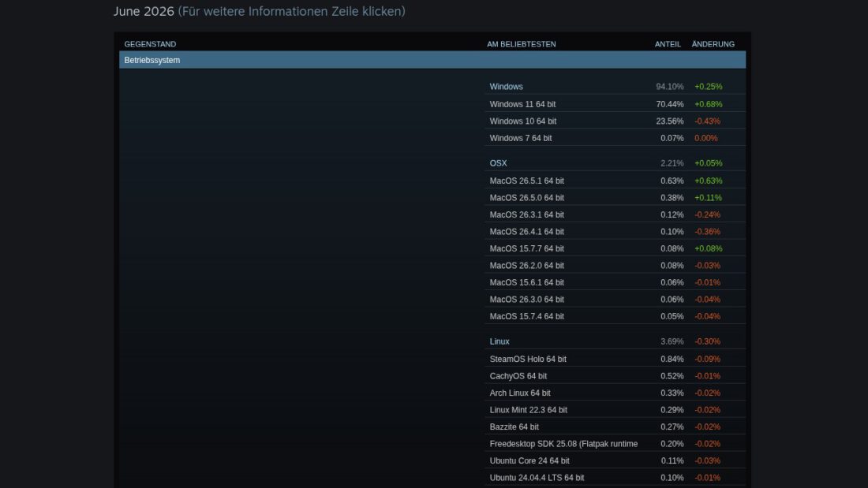The width and height of the screenshot is (868, 488).
Task: Select MacOS 26.4.1 64 bit row
Action: pyautogui.click(x=615, y=232)
